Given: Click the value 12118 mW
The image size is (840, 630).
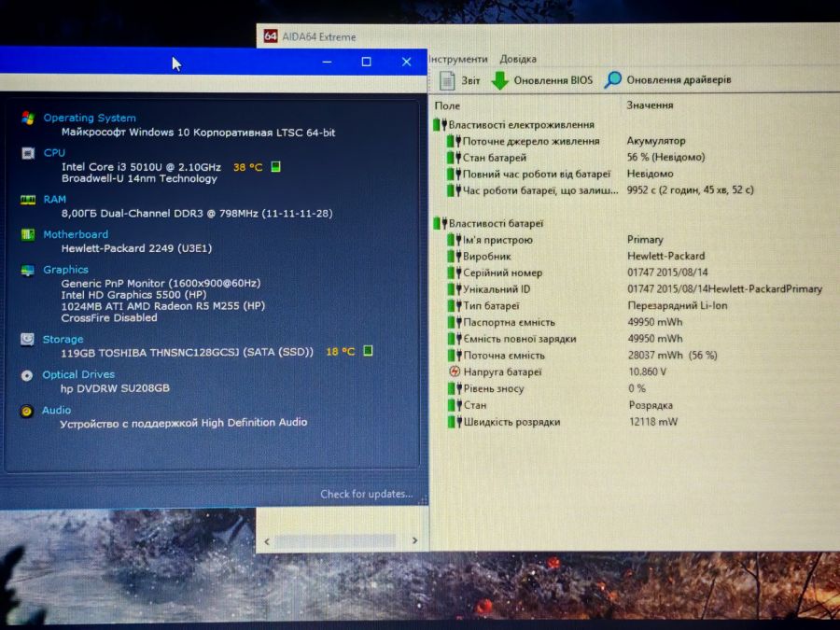Looking at the screenshot, I should [x=653, y=422].
